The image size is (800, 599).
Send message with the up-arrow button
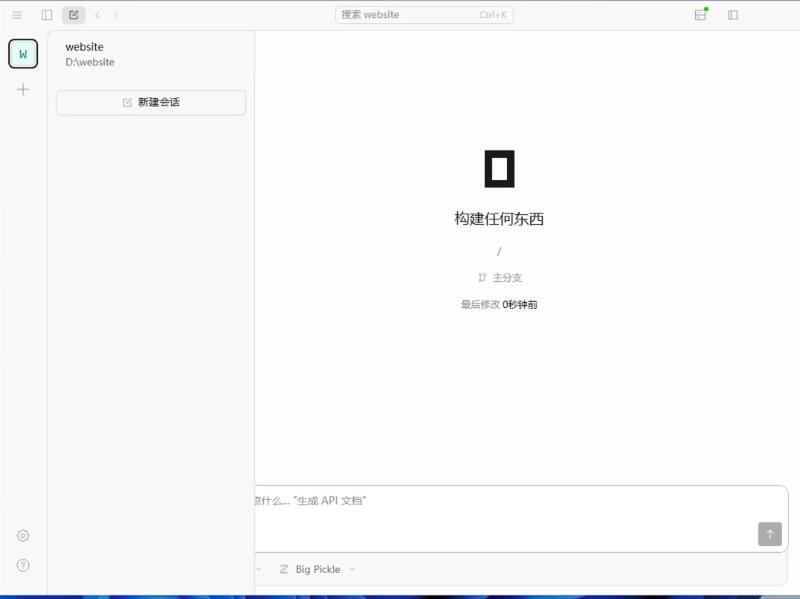coord(770,534)
